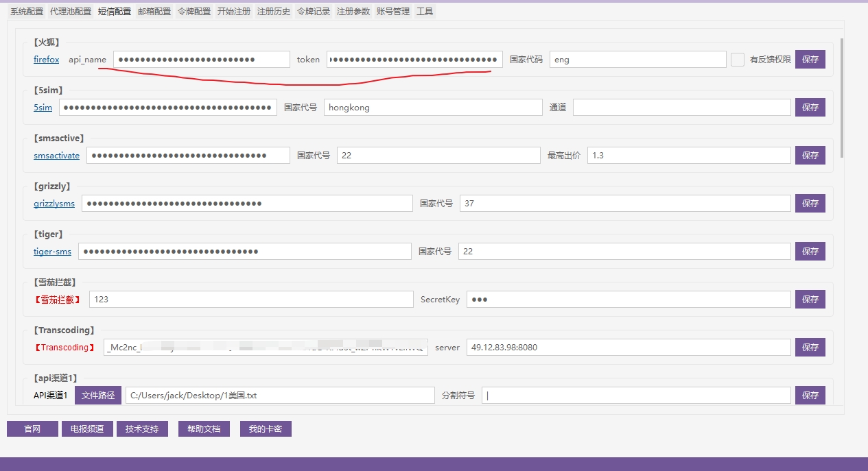Click the 5sim hyperlink
Viewport: 868px width, 471px height.
pos(43,108)
